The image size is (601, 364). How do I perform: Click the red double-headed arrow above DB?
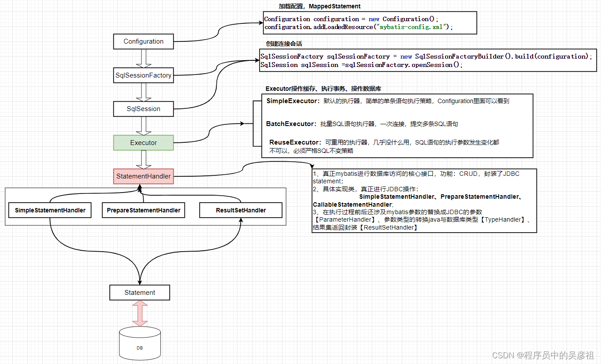[x=140, y=313]
